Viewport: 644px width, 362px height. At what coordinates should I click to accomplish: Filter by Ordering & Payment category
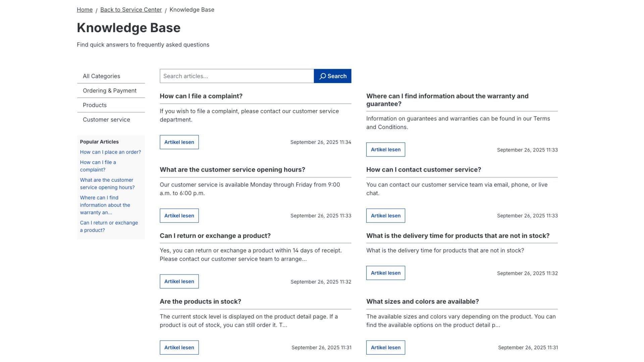pos(109,90)
